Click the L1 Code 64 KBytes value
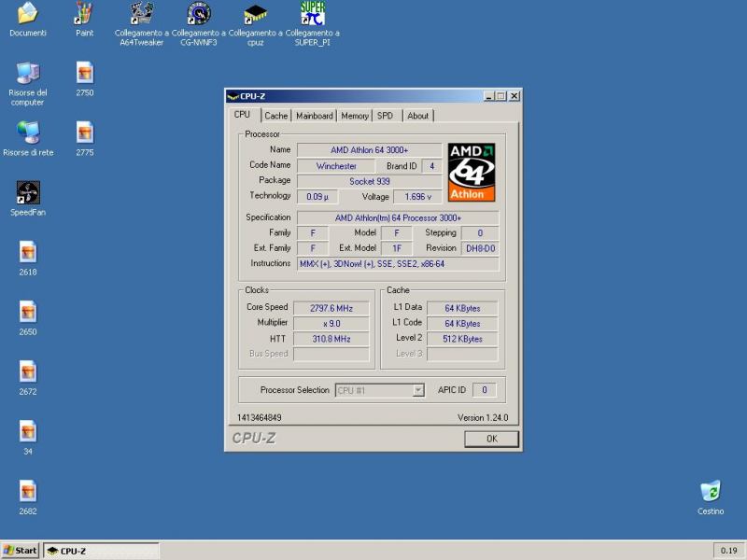Viewport: 747px width, 560px height. (462, 323)
